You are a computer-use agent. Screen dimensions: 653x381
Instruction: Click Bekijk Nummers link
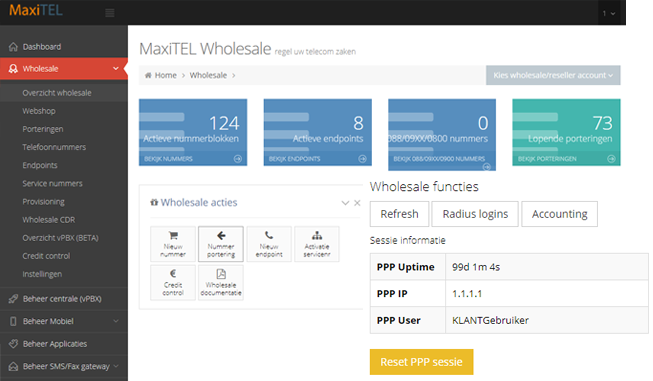point(168,159)
